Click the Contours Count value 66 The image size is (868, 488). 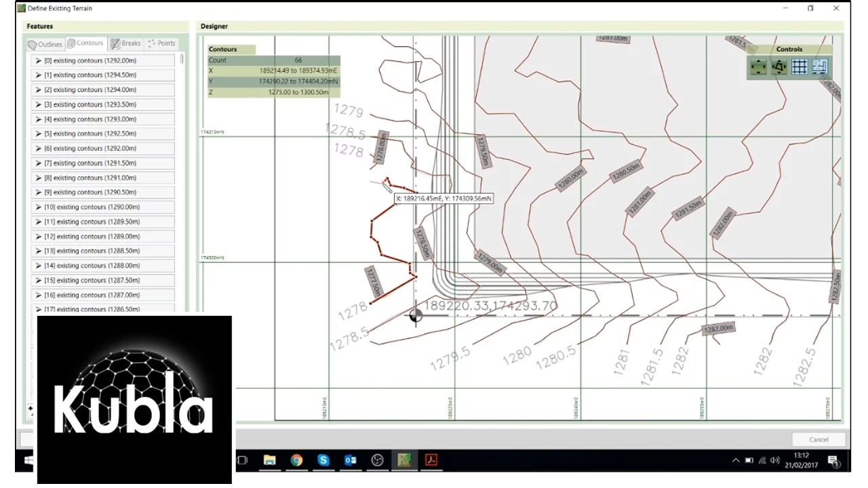298,60
